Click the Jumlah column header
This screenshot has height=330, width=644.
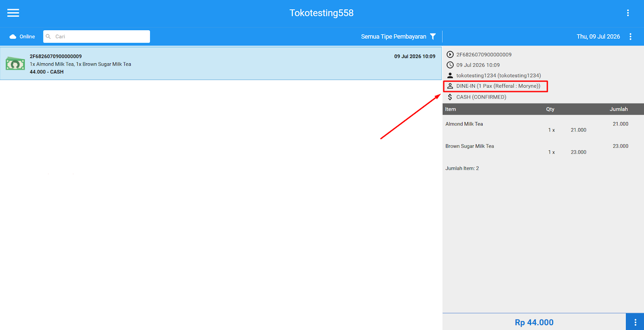619,109
